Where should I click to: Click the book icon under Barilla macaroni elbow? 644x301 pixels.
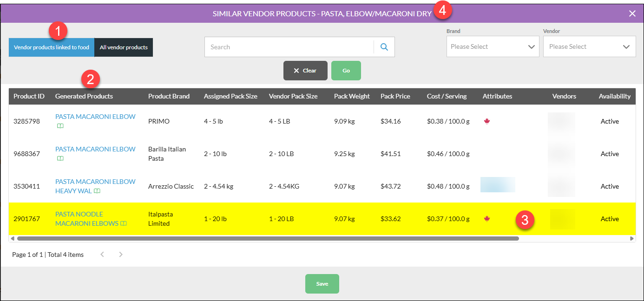[x=60, y=158]
